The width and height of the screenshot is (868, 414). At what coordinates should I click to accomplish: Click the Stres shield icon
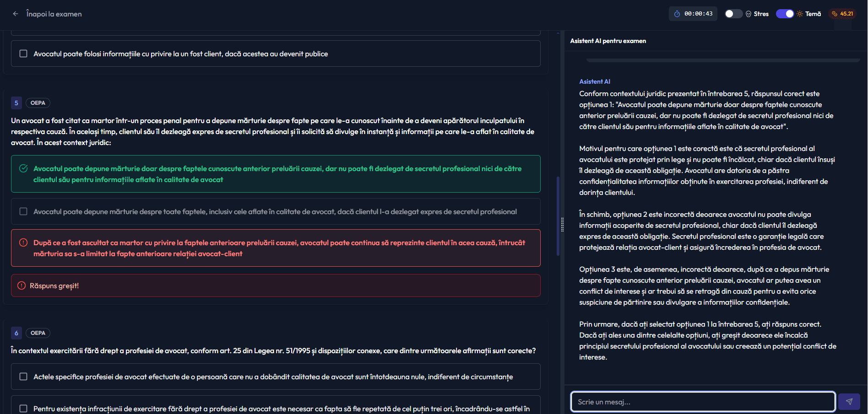pos(749,14)
